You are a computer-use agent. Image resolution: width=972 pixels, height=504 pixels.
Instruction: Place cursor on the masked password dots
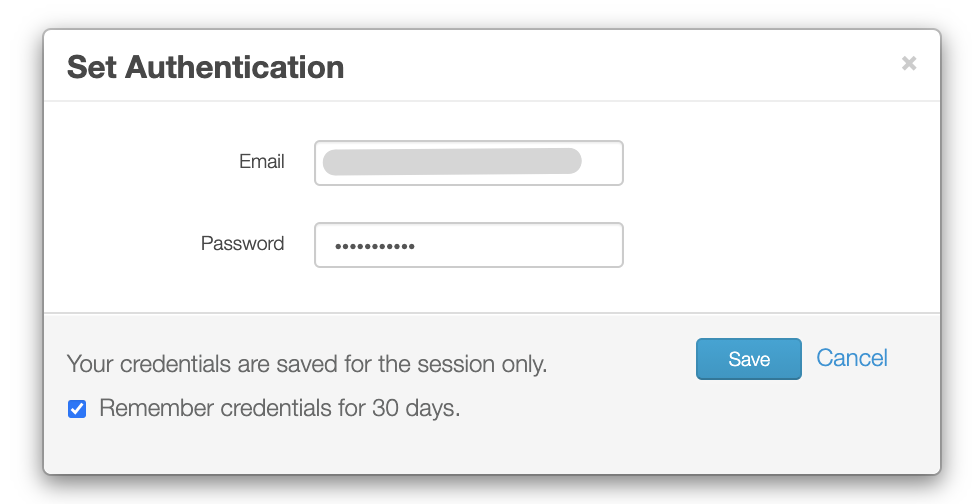tap(374, 246)
